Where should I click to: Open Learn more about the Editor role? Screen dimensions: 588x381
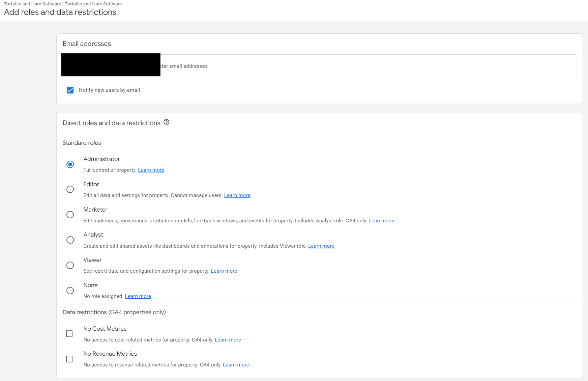pos(237,195)
